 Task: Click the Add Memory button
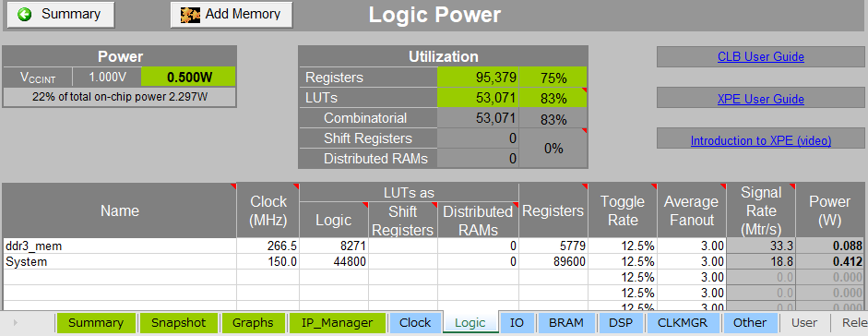(232, 15)
